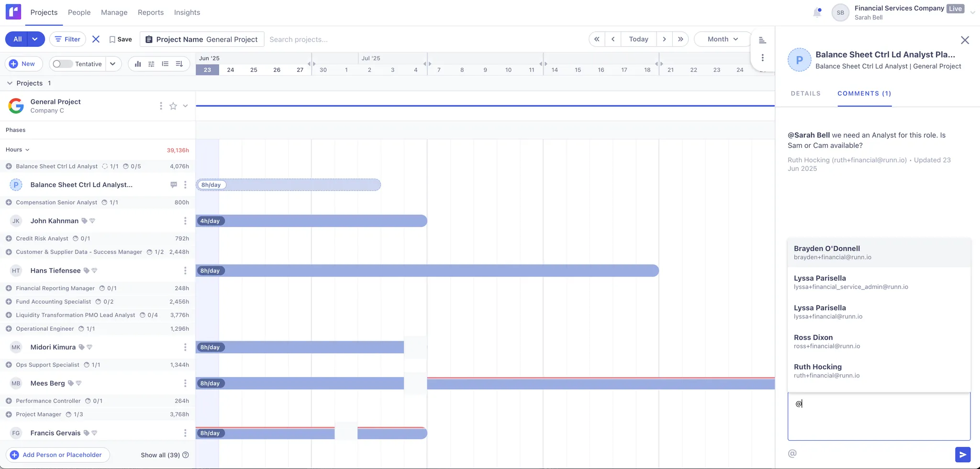Click the chart view icon in toolbar
Screen dimensions: 980x469
point(138,64)
